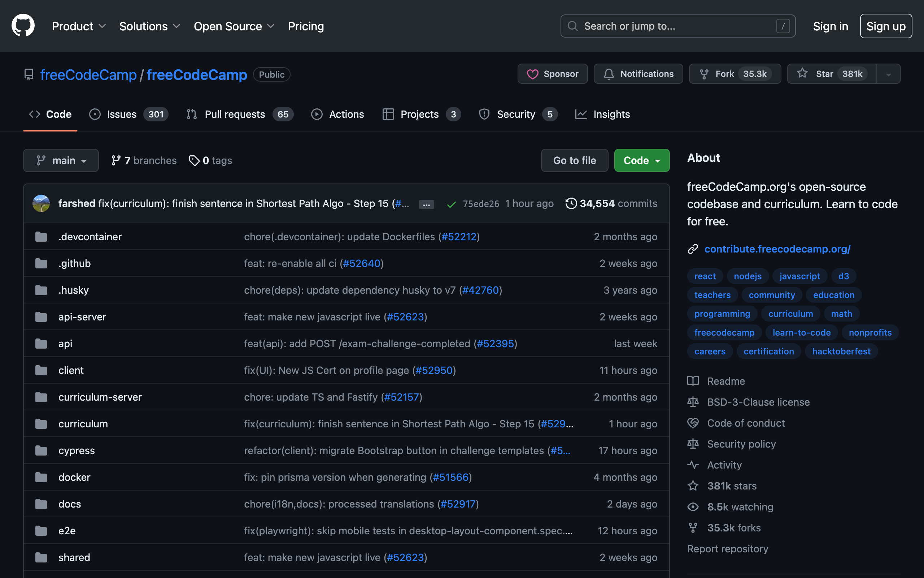Switch to the Security tab
924x578 pixels.
pyautogui.click(x=518, y=114)
